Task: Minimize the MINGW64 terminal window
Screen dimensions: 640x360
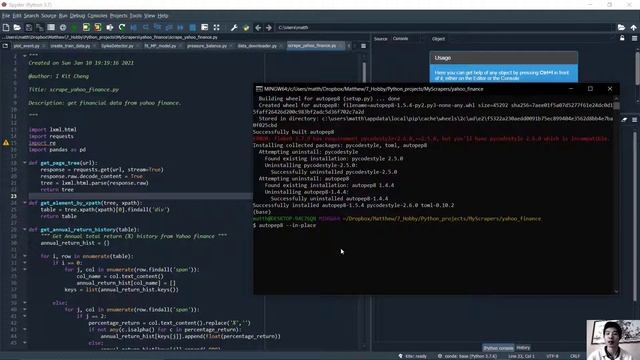Action: tap(571, 89)
